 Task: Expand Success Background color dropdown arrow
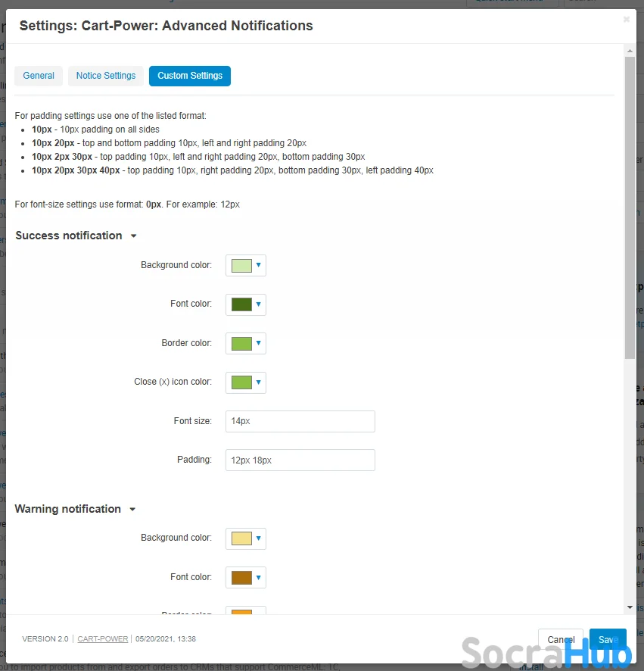click(258, 265)
